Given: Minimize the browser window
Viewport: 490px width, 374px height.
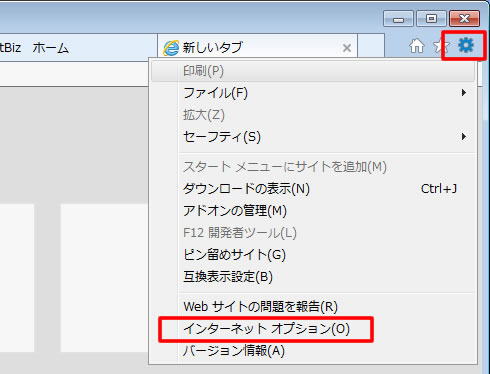Looking at the screenshot, I should coord(398,18).
